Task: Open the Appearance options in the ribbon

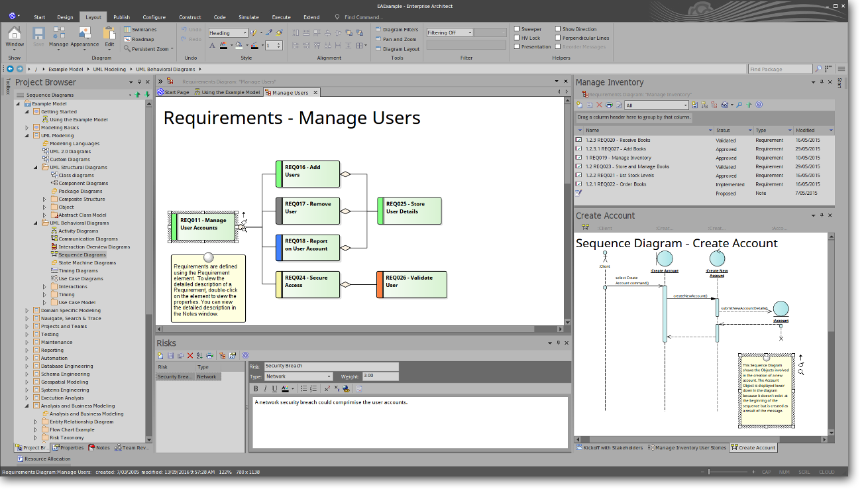Action: 84,36
